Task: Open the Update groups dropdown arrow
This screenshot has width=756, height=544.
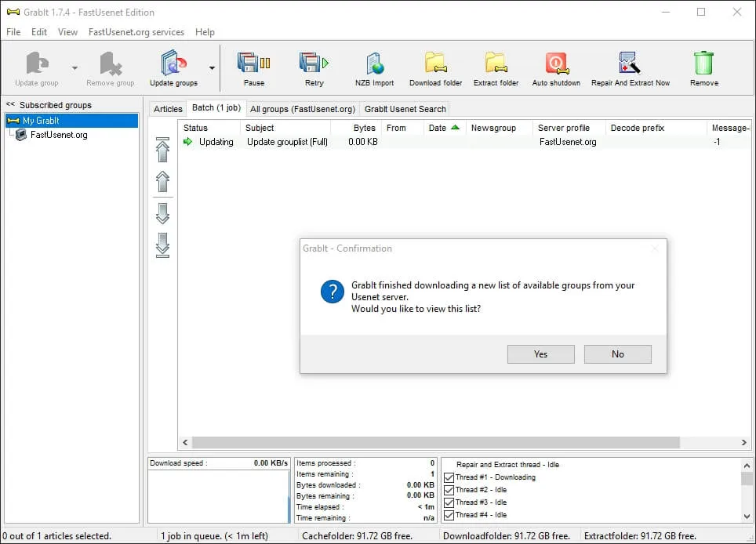Action: pyautogui.click(x=213, y=68)
